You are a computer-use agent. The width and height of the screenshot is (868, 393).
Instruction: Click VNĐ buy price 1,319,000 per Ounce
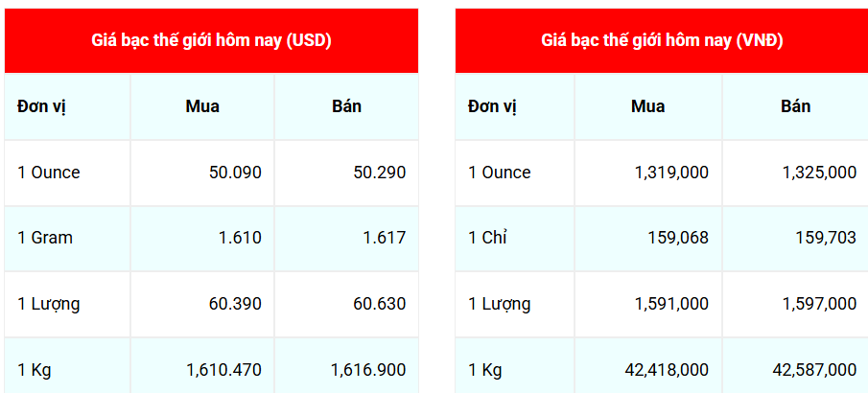tap(671, 173)
